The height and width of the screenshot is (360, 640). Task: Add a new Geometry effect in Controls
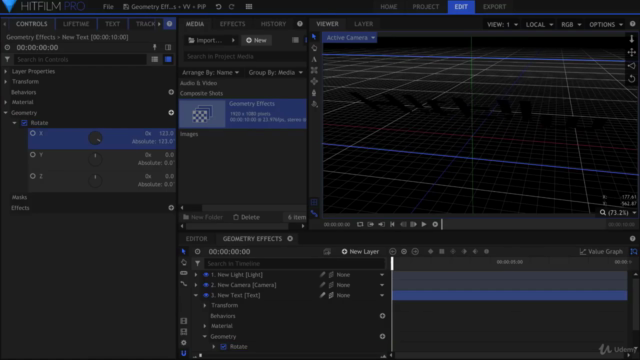point(171,112)
